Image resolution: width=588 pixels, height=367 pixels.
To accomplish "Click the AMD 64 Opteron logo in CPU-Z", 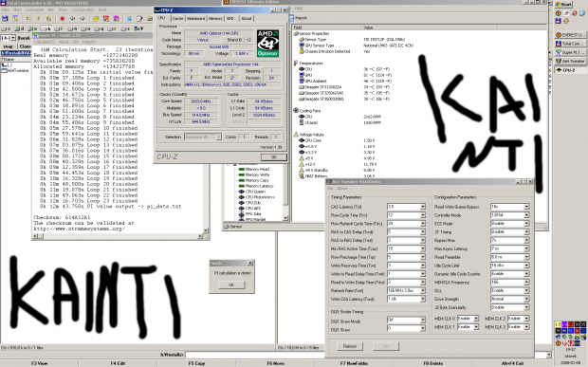I will [267, 43].
